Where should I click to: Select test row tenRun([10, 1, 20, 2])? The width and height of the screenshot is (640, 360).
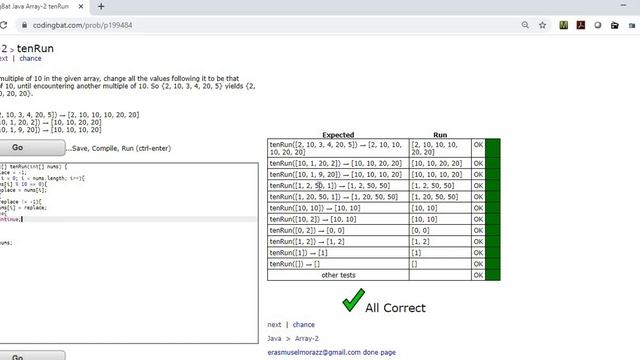tap(338, 163)
